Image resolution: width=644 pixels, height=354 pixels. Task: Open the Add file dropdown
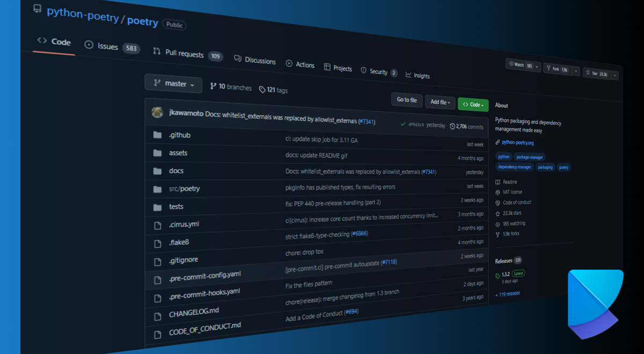point(441,102)
